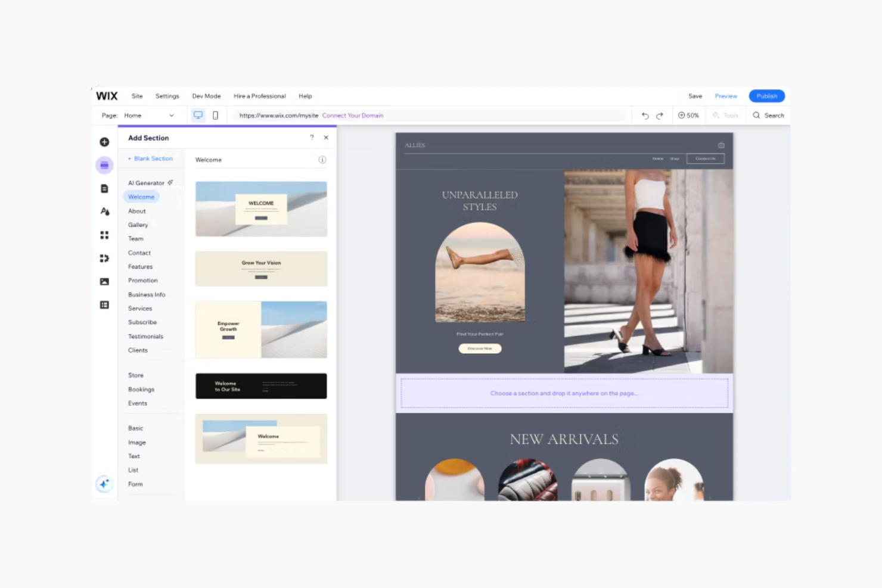Open the Hire a Professional menu
Viewport: 882px width, 588px height.
coord(259,96)
